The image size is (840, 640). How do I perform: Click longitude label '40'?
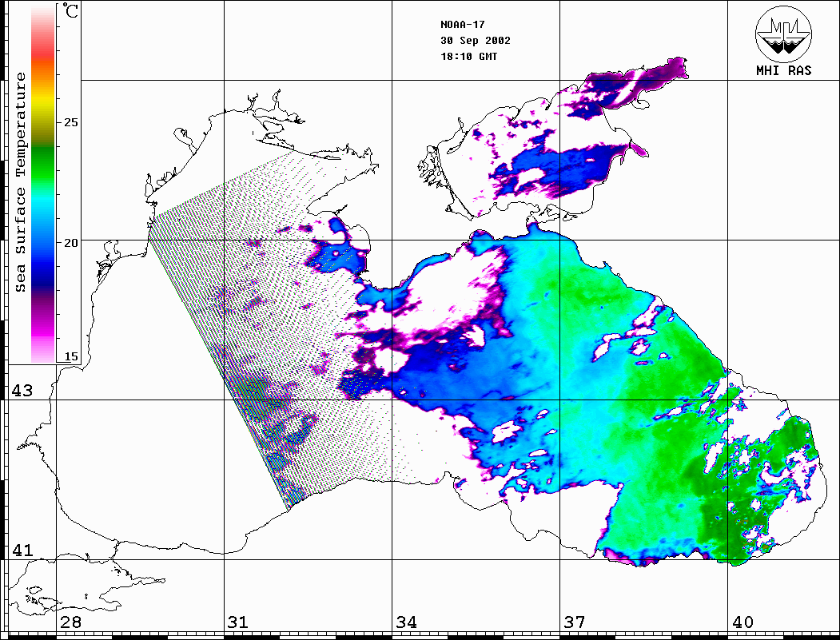pos(742,622)
